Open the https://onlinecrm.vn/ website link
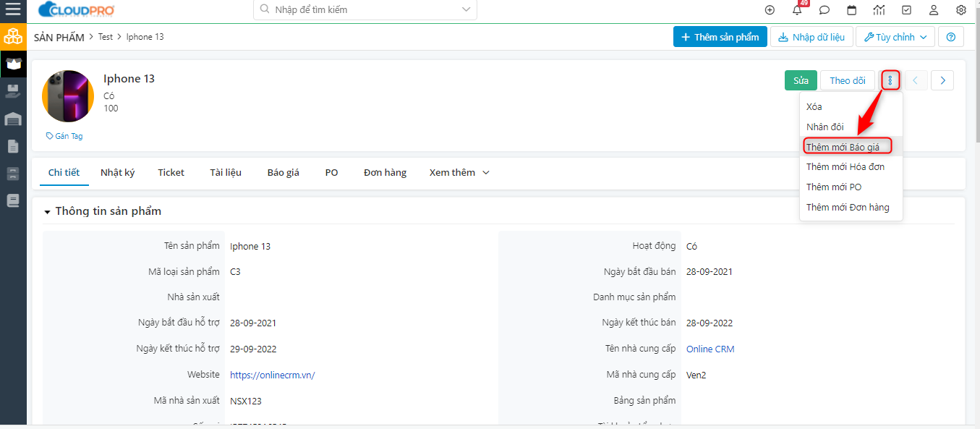Viewport: 980px width, 429px height. point(273,375)
